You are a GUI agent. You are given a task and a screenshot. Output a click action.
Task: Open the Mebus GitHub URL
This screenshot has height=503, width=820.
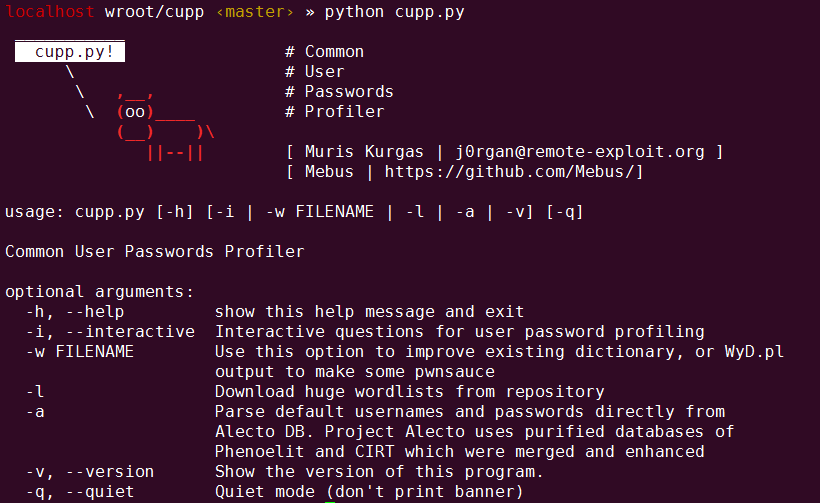click(x=514, y=172)
